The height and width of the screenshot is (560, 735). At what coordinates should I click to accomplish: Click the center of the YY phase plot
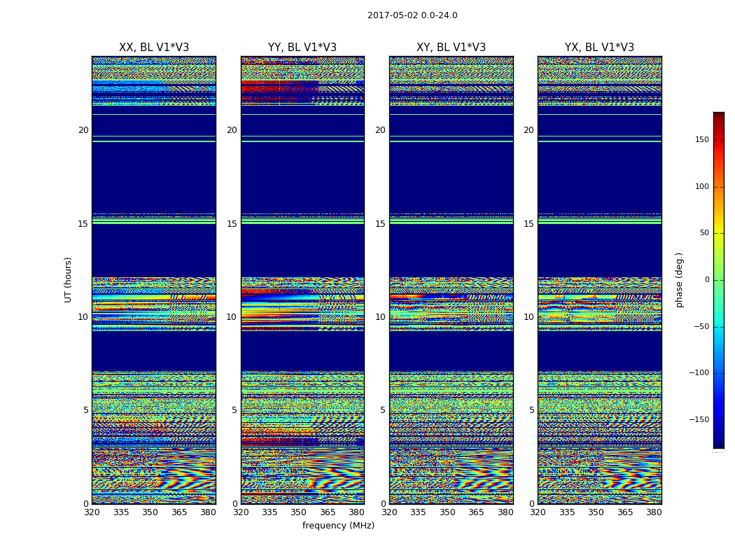302,280
